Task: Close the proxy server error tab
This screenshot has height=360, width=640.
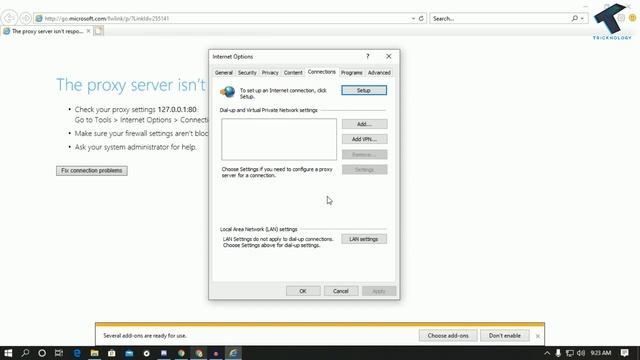Action: [88, 31]
